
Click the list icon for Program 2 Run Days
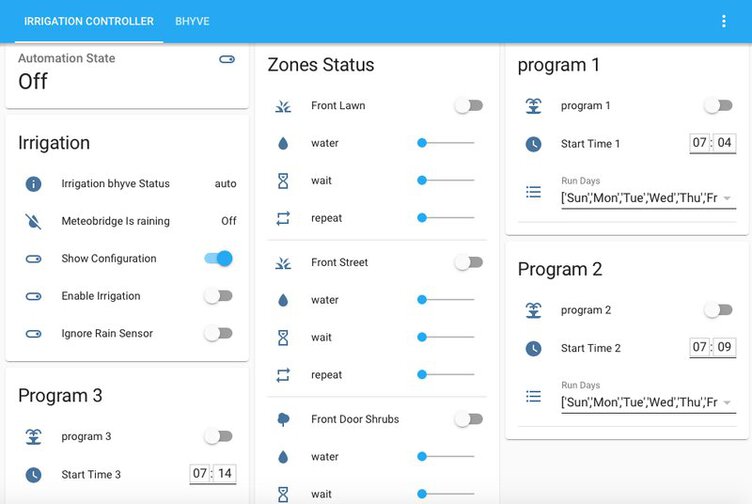(x=533, y=396)
